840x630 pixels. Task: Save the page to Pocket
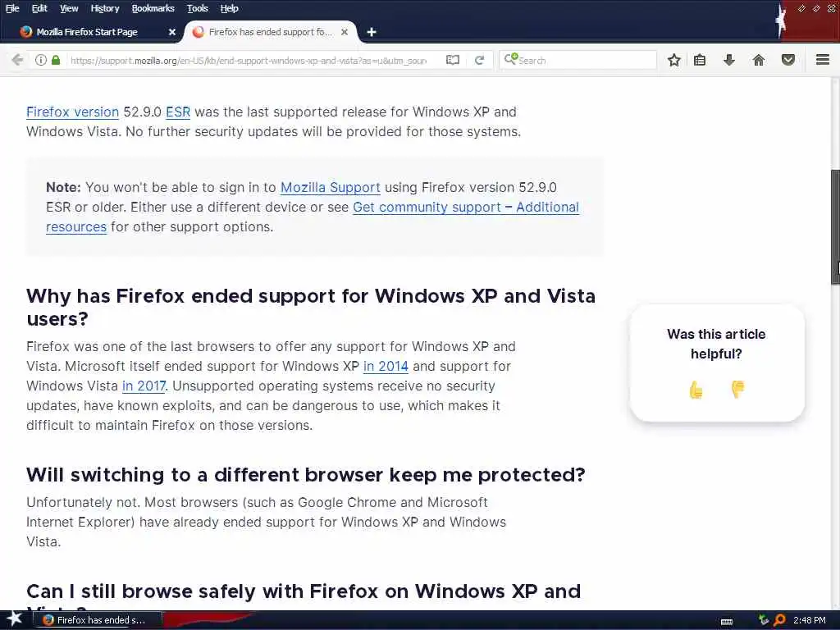(788, 60)
